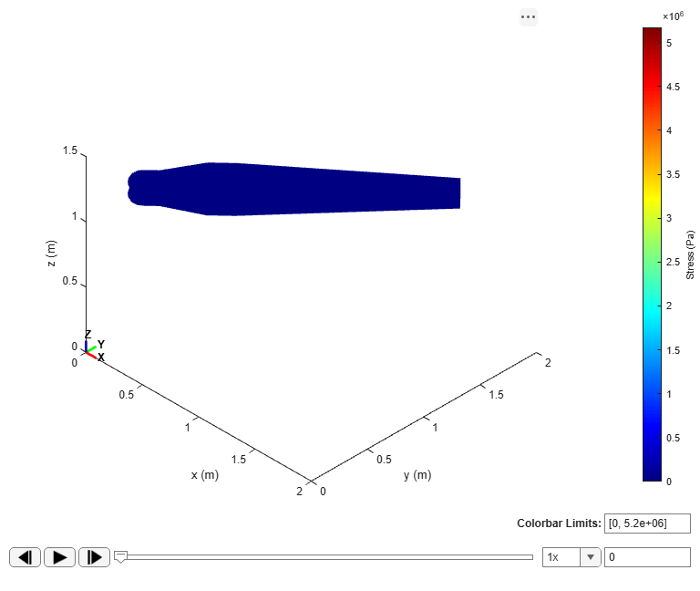Click z-axis tick label 1.5
Image resolution: width=700 pixels, height=591 pixels.
(x=70, y=150)
